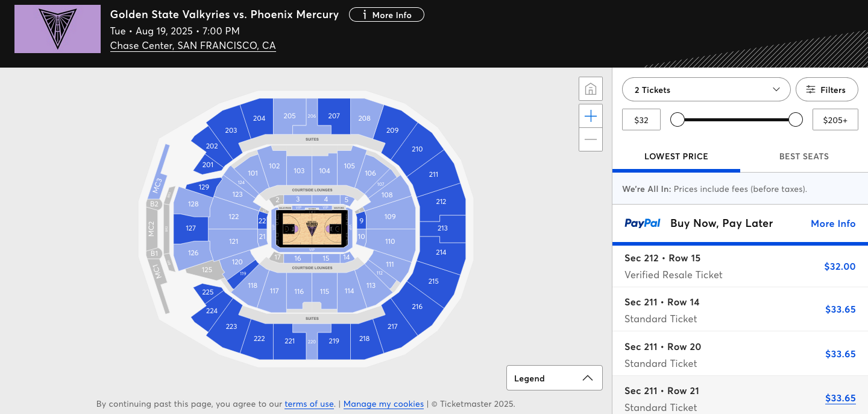Open the Filters options
This screenshot has width=868, height=414.
pos(827,89)
